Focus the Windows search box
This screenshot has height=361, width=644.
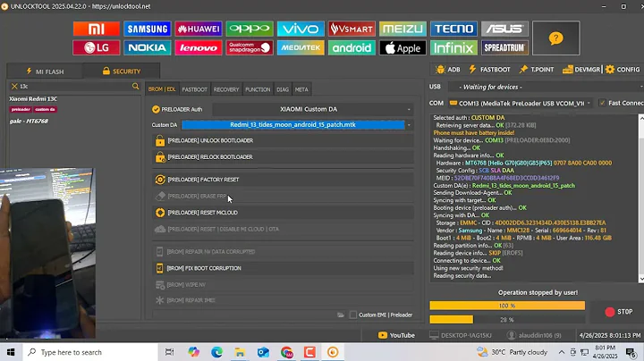click(x=89, y=352)
